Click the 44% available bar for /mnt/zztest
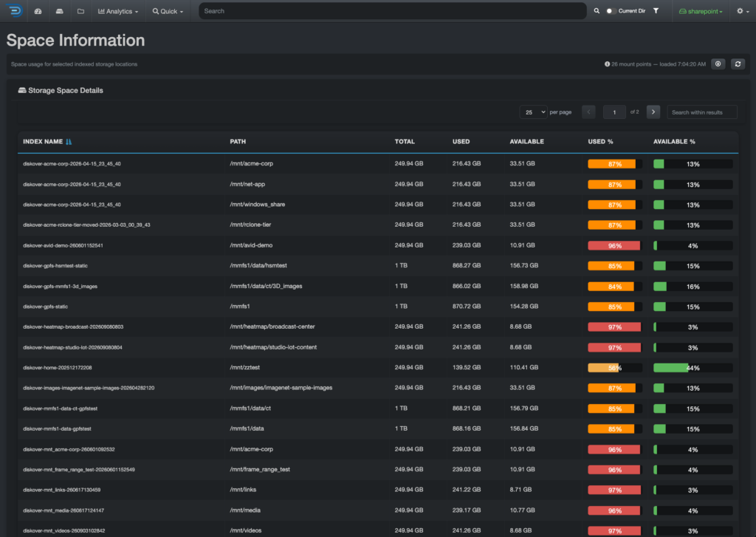The height and width of the screenshot is (537, 756). click(693, 368)
